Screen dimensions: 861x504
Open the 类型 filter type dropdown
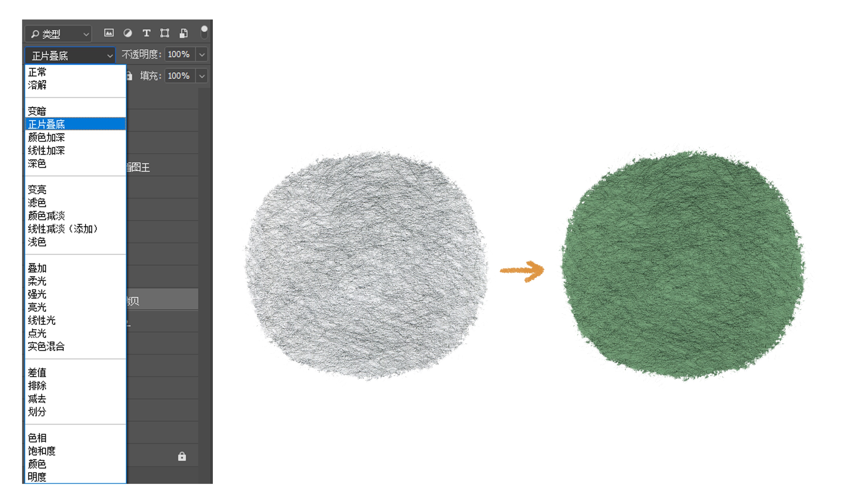tap(58, 34)
